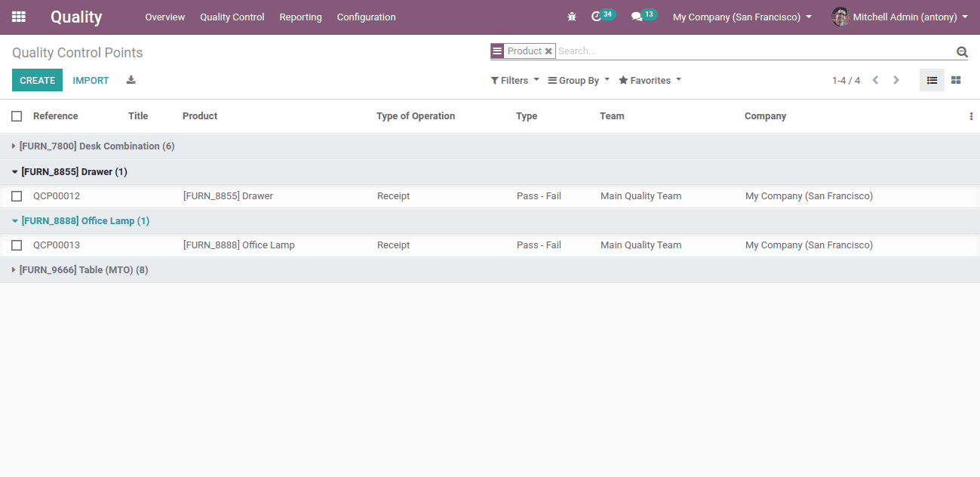
Task: Switch to list view
Action: point(932,80)
